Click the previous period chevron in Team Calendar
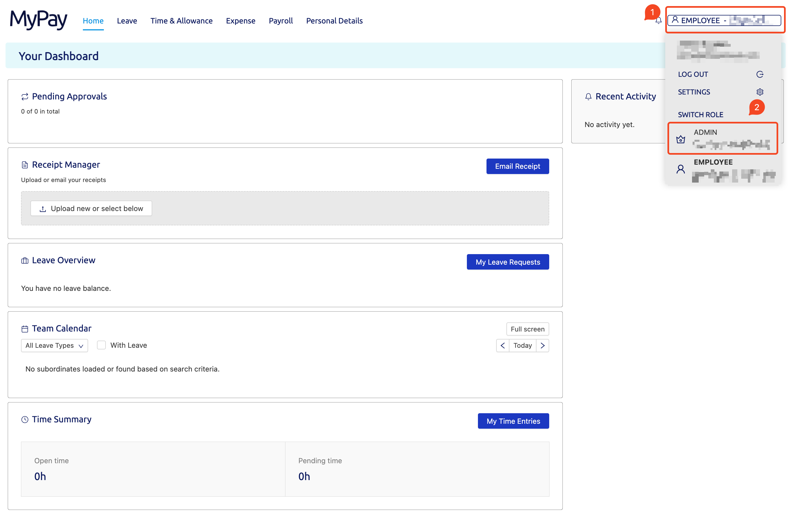 [503, 345]
